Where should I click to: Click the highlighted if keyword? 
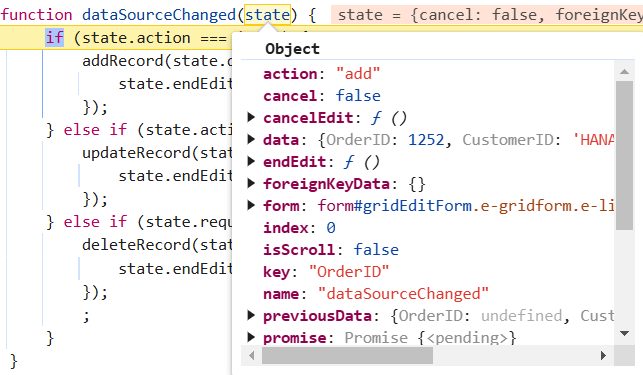tap(55, 38)
